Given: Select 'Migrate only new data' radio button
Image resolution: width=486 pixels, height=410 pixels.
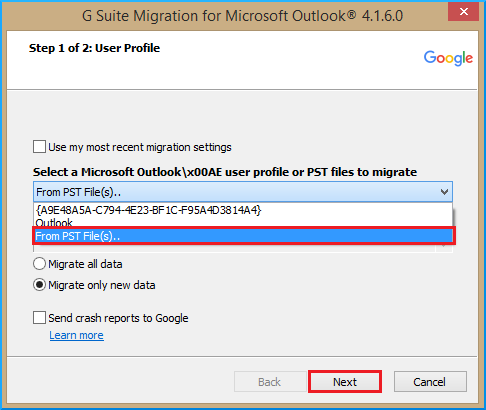Looking at the screenshot, I should pyautogui.click(x=39, y=285).
